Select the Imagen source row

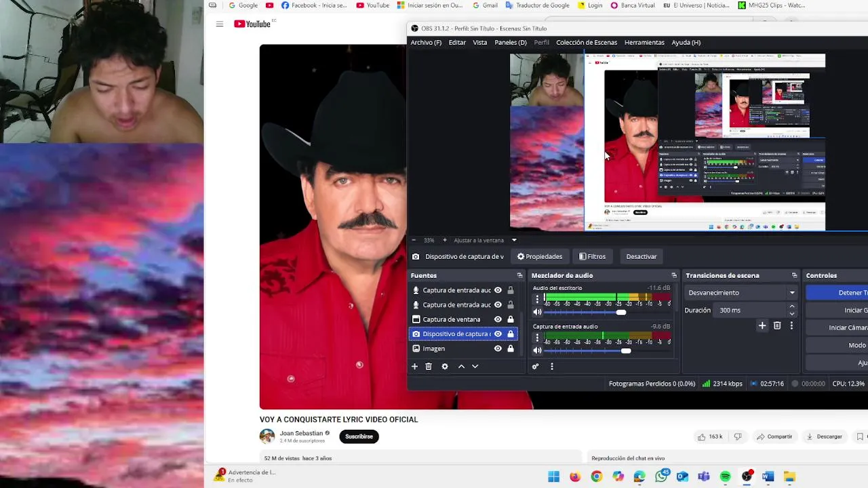click(463, 348)
